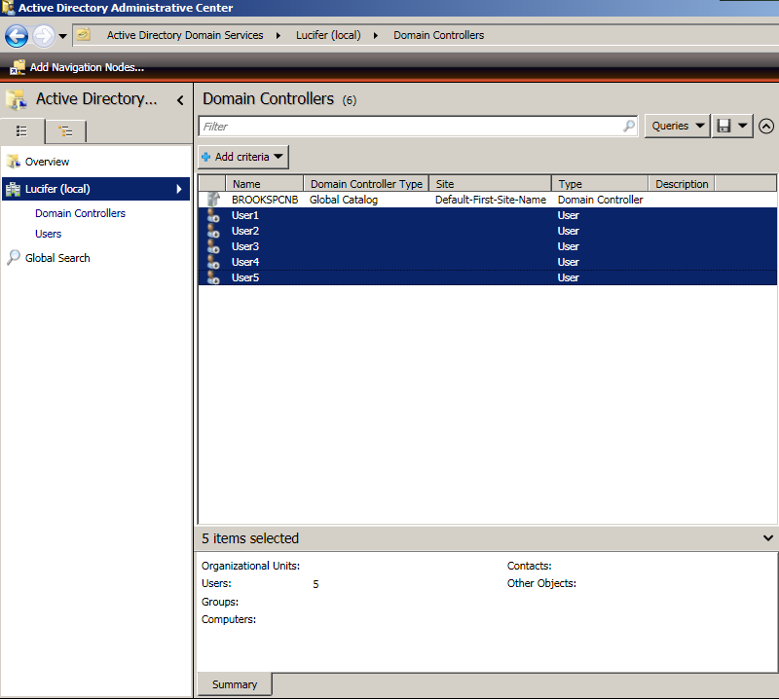Open Global Search

[x=57, y=258]
